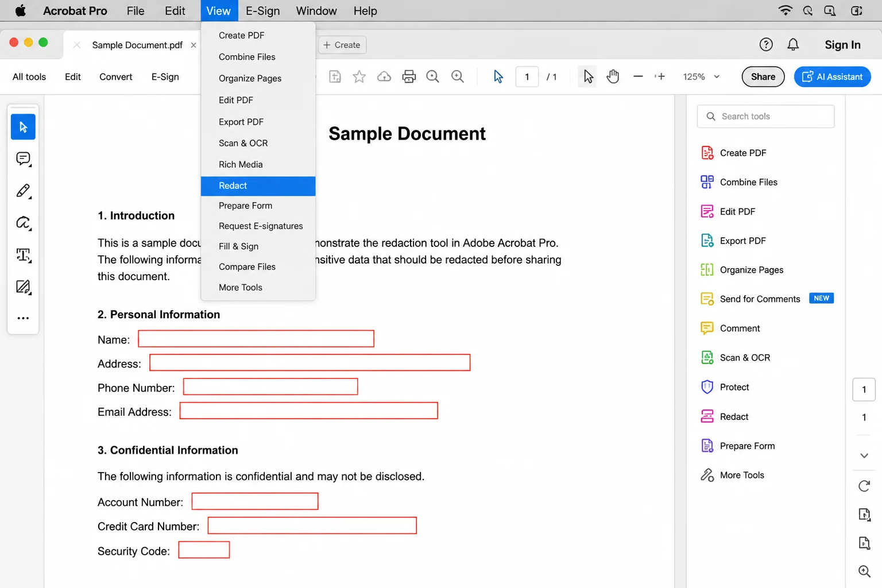Click the Wi-Fi icon in menu bar
Viewport: 882px width, 588px height.
pos(785,10)
